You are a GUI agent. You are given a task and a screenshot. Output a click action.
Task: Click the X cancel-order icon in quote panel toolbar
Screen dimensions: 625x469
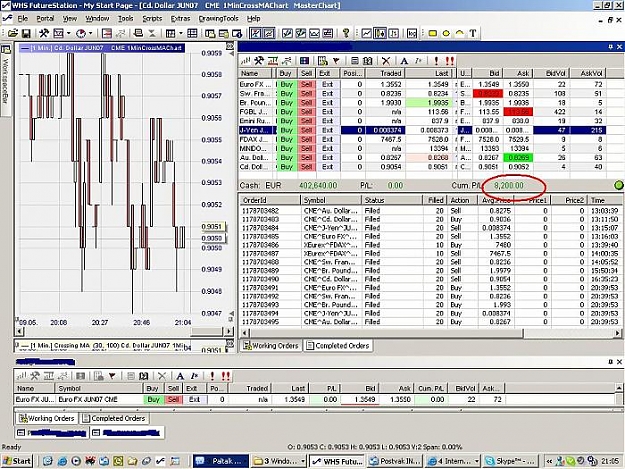coord(385,61)
